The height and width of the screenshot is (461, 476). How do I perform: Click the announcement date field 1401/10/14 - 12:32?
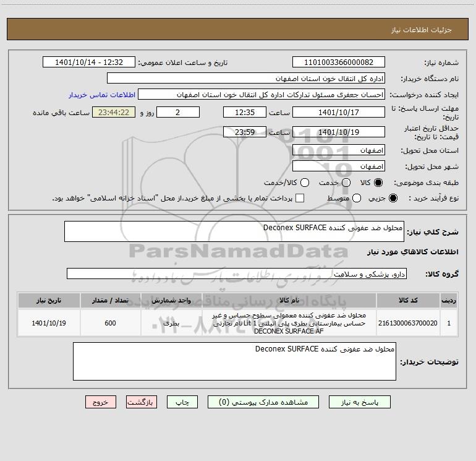(x=89, y=62)
